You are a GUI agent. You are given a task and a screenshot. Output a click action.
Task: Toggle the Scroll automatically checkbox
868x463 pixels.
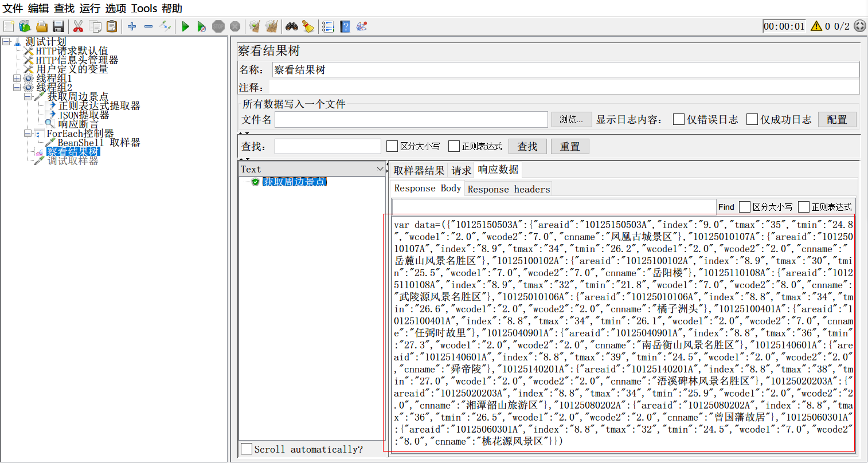(x=247, y=449)
